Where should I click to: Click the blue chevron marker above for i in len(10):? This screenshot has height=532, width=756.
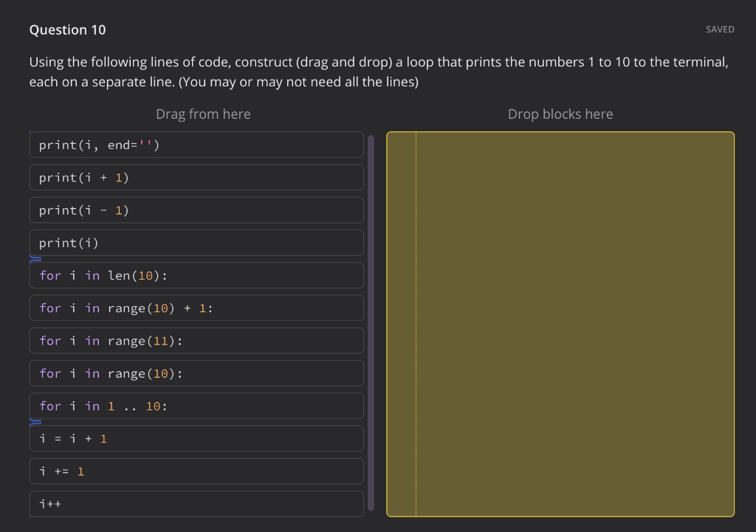tap(34, 259)
